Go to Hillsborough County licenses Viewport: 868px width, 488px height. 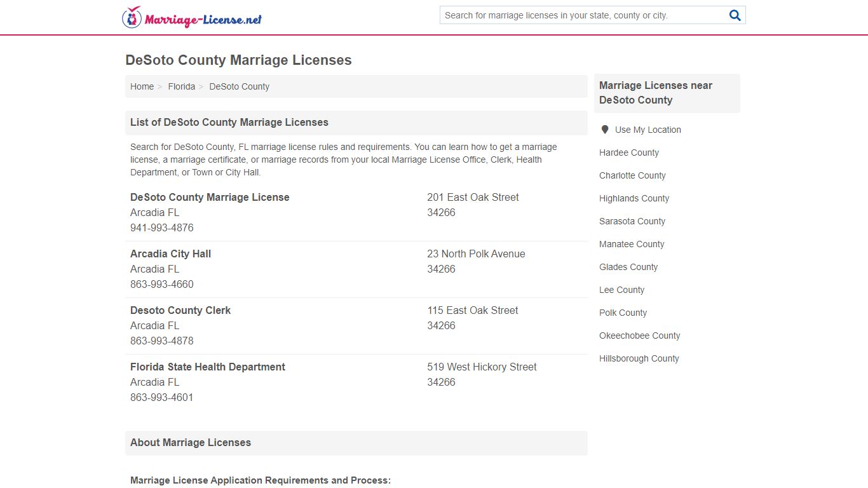click(639, 358)
